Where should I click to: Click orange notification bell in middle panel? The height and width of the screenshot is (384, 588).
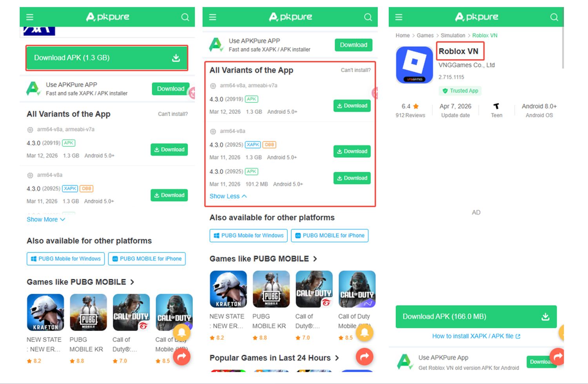click(x=365, y=333)
